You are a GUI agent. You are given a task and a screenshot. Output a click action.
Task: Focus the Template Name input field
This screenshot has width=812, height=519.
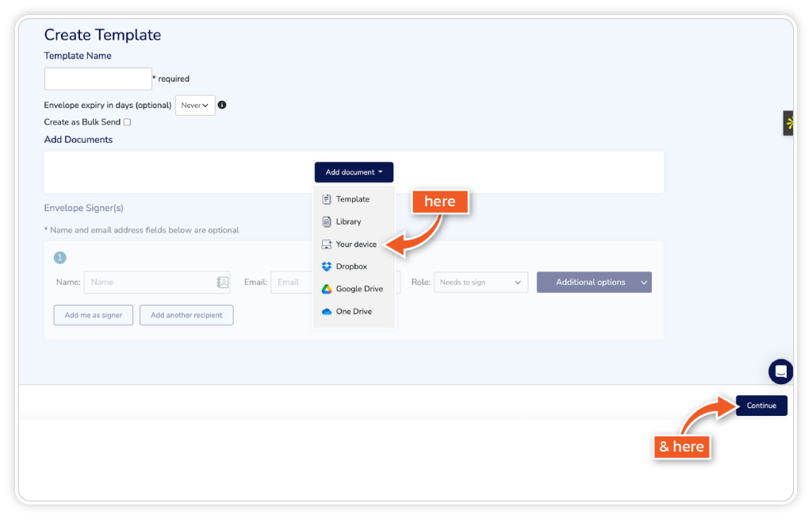click(98, 79)
